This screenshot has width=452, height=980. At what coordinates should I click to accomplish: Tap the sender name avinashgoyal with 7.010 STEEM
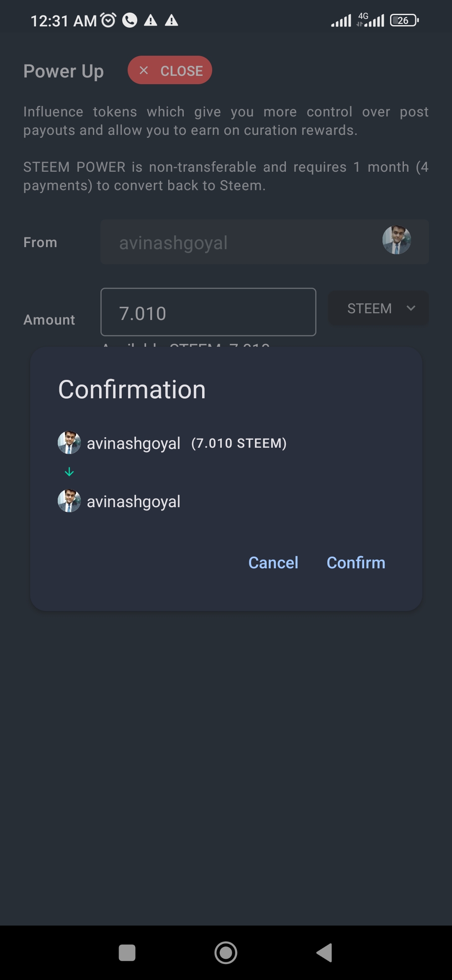point(134,444)
